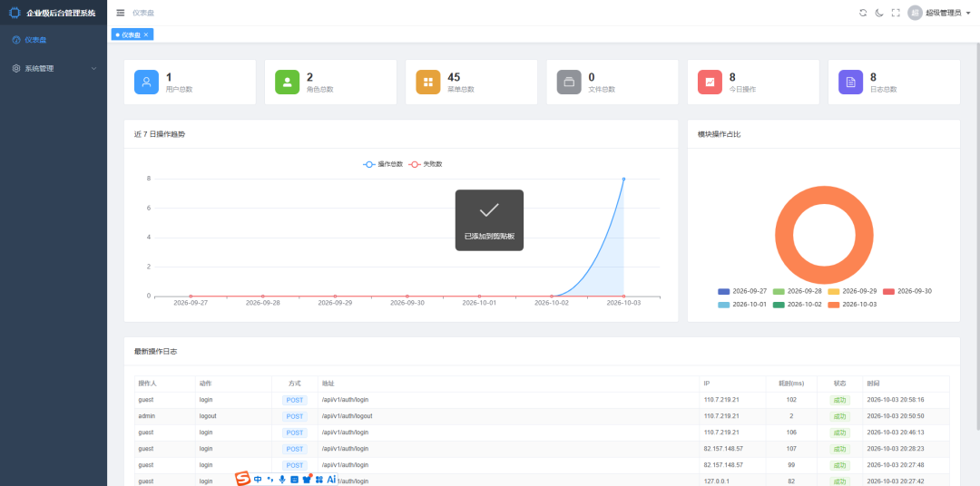This screenshot has width=980, height=486.
Task: Toggle 2026-10-01 legend in pie chart
Action: [x=742, y=305]
